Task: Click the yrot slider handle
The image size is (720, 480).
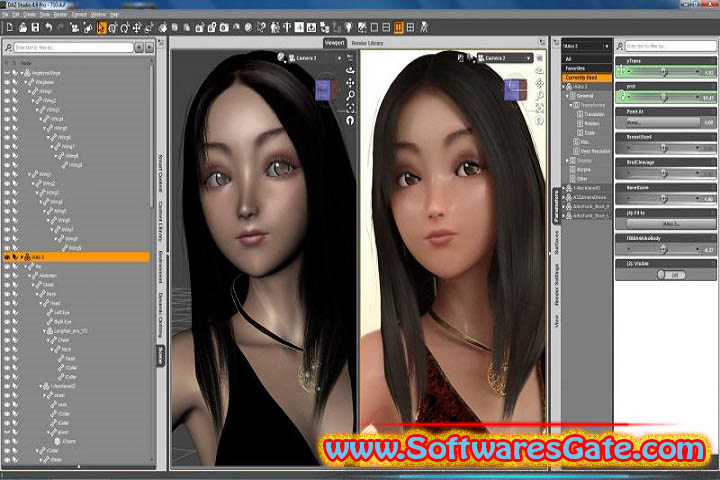Action: point(664,97)
